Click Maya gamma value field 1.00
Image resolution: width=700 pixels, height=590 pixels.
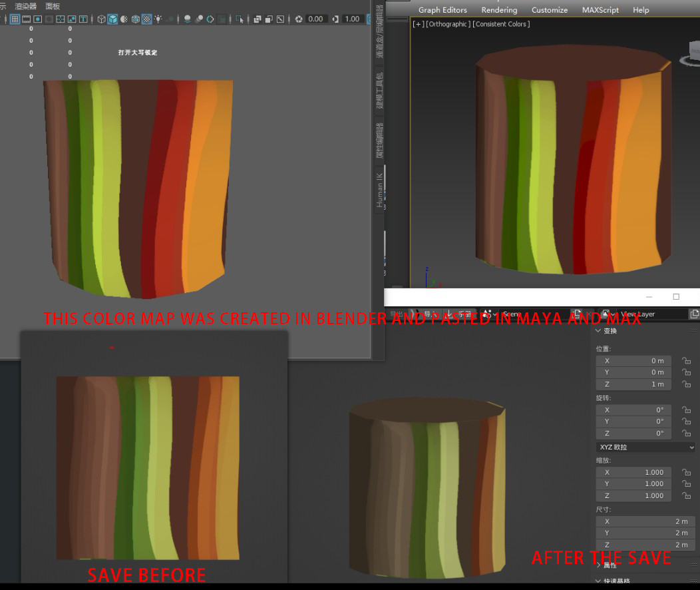pyautogui.click(x=352, y=19)
